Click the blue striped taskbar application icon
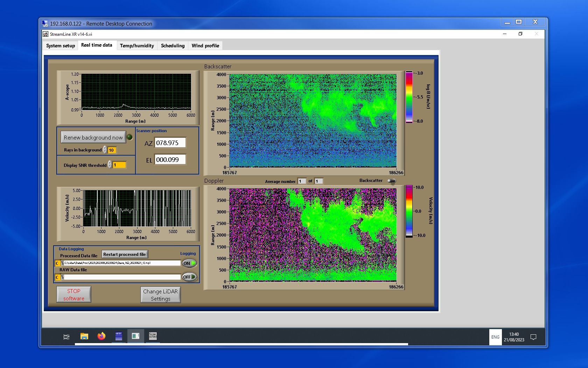Image resolution: width=588 pixels, height=368 pixels. [x=119, y=336]
